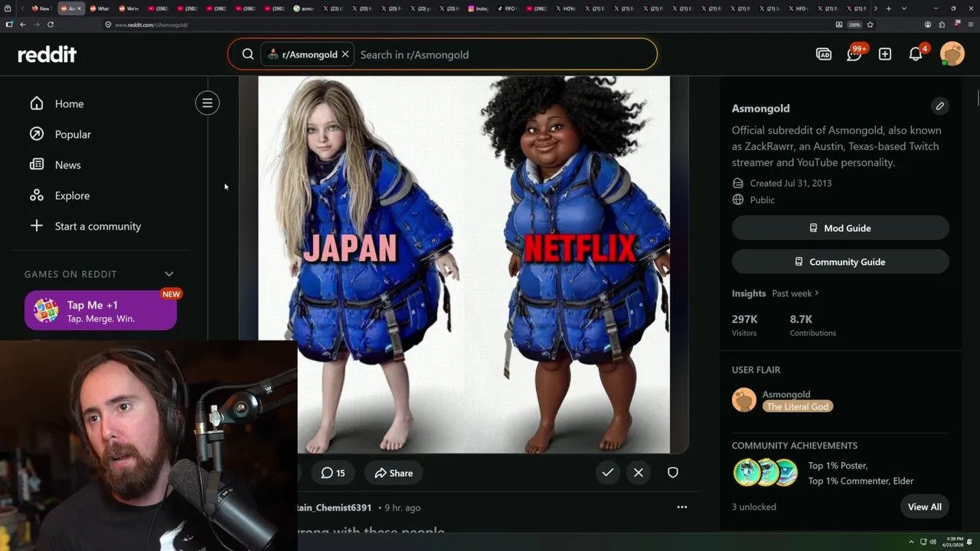980x551 pixels.
Task: Open the ain_Chemist6391 user profile link
Action: click(x=335, y=507)
